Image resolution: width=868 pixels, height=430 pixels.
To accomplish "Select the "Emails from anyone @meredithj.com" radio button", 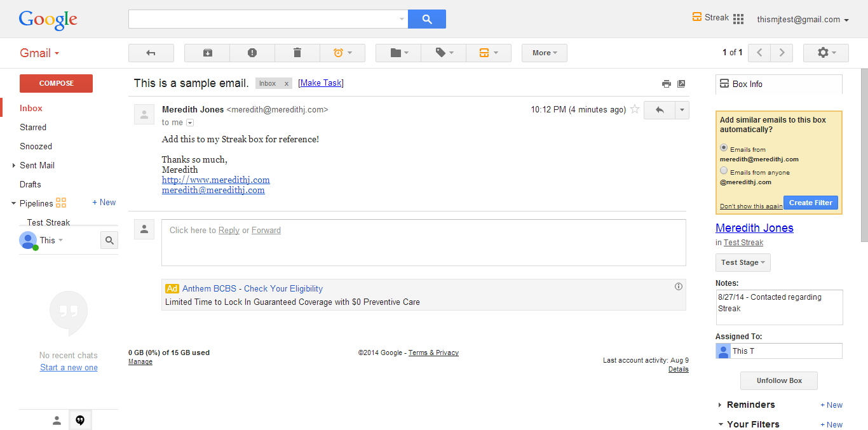I will click(x=724, y=170).
